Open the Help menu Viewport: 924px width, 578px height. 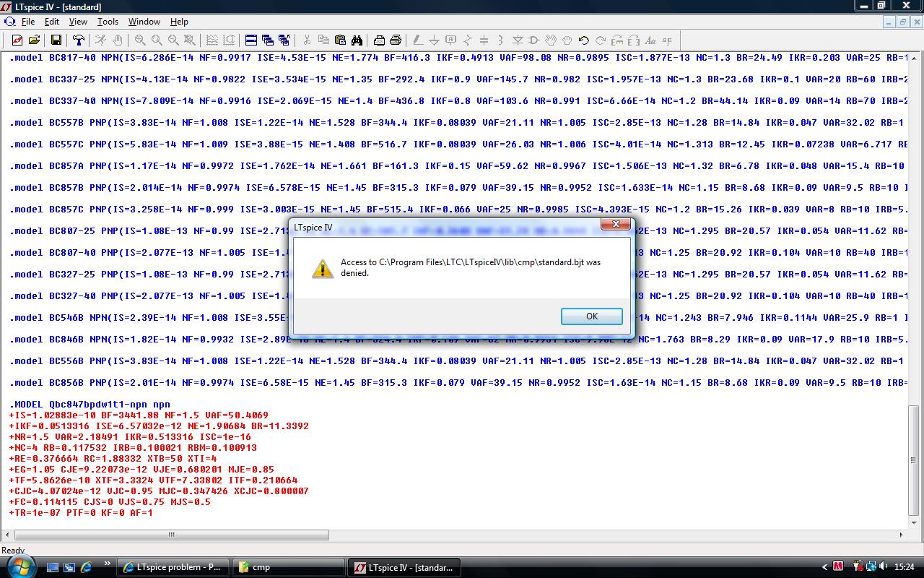point(179,22)
